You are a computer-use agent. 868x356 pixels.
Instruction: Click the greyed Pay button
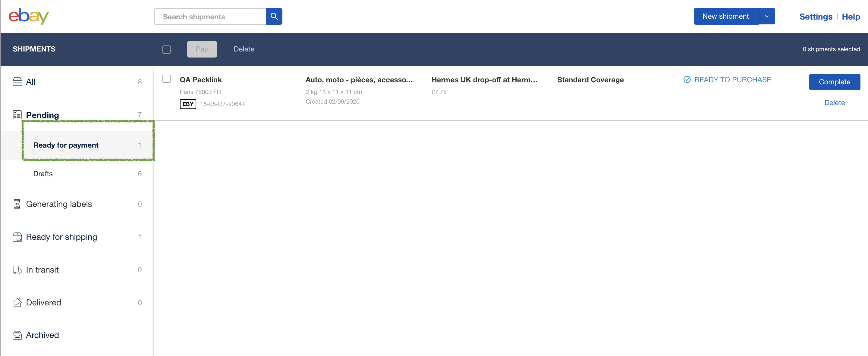[202, 49]
